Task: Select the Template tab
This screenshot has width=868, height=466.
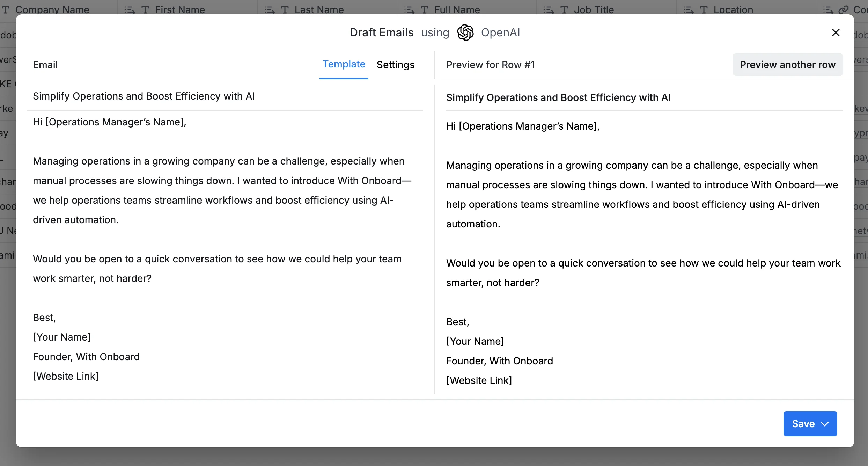Action: pos(344,64)
